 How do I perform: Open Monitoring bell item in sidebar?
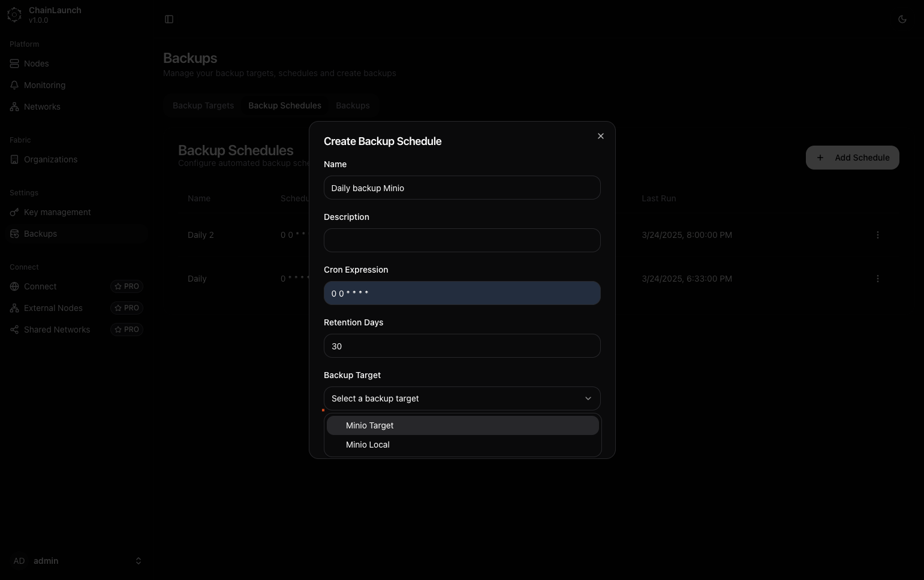(x=44, y=85)
